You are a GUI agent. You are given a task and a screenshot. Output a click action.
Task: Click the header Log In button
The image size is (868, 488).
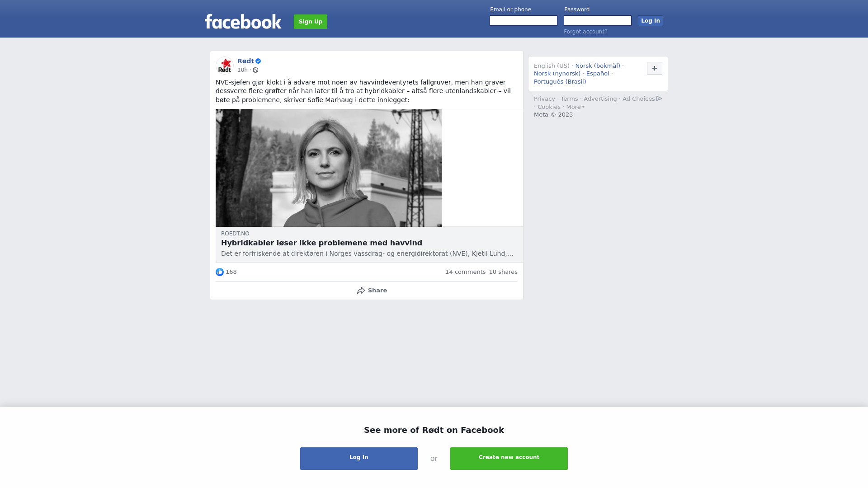(x=651, y=21)
